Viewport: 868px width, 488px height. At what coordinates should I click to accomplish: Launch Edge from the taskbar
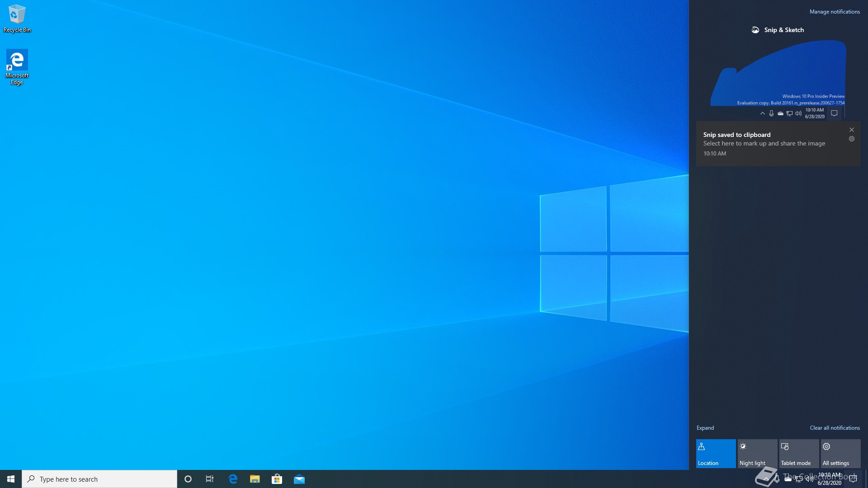(233, 479)
